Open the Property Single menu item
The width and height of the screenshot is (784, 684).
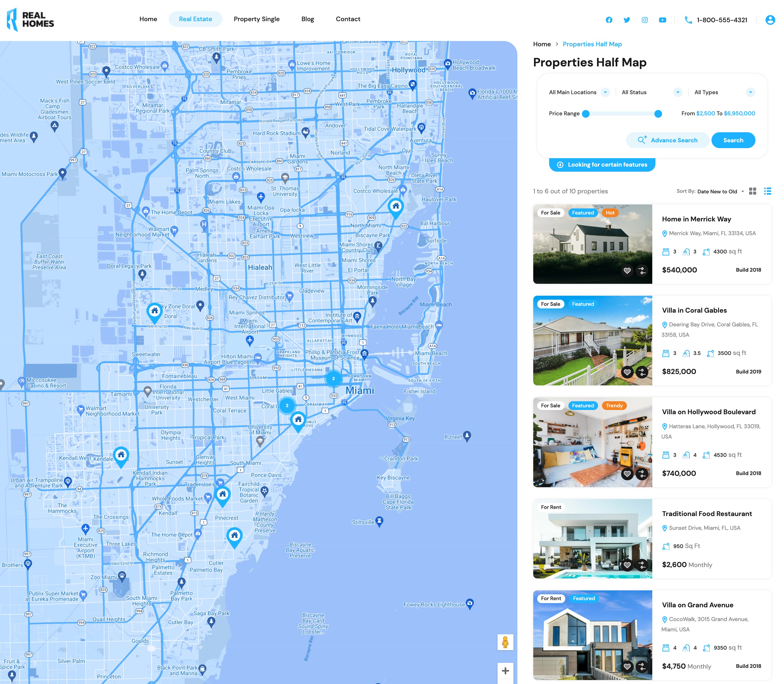point(257,19)
